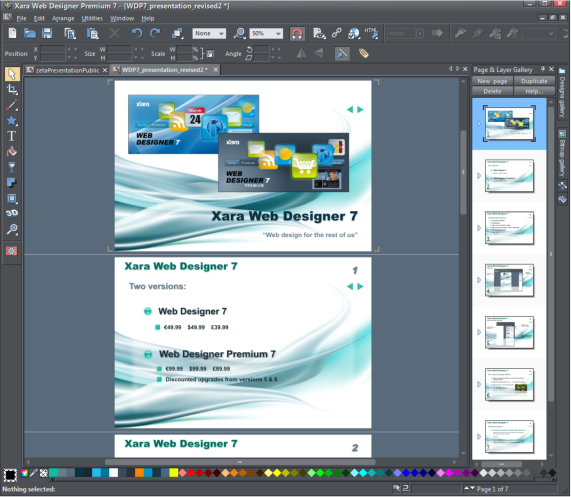571x497 pixels.
Task: Select the Selector arrow tool
Action: 12,74
